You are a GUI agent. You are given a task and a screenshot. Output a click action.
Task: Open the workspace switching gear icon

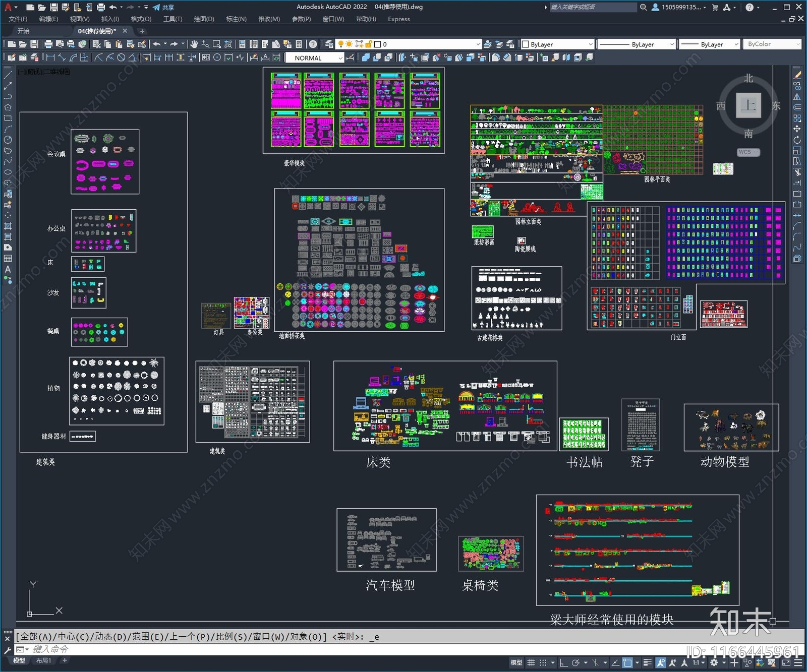714,663
